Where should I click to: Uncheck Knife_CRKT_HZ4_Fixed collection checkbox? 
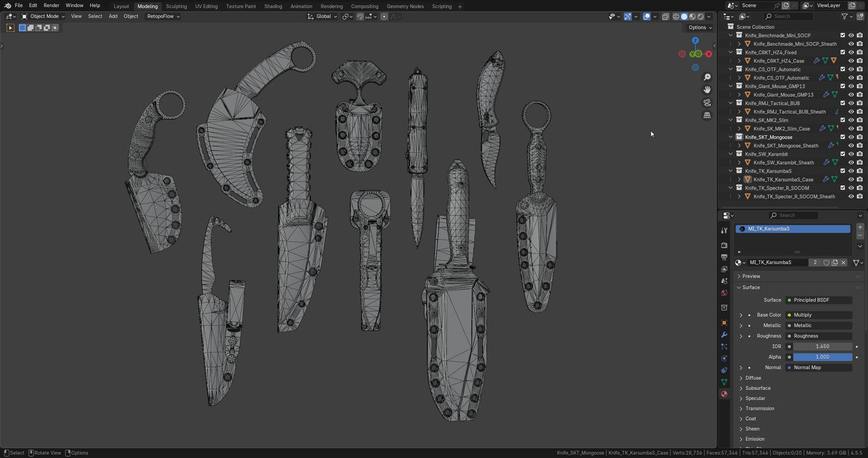(843, 52)
